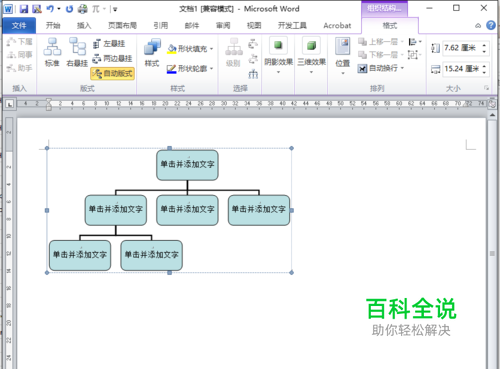Select the top org chart box
The image size is (500, 369).
pos(187,165)
